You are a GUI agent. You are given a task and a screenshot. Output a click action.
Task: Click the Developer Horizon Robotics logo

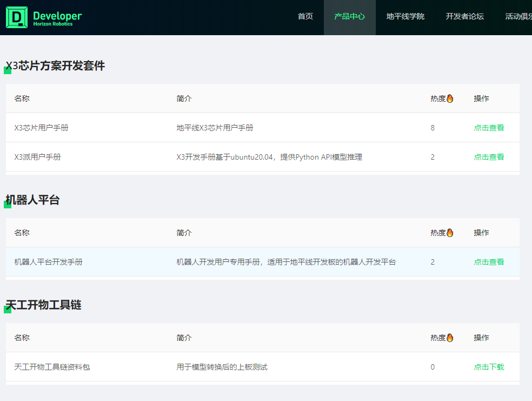point(44,17)
